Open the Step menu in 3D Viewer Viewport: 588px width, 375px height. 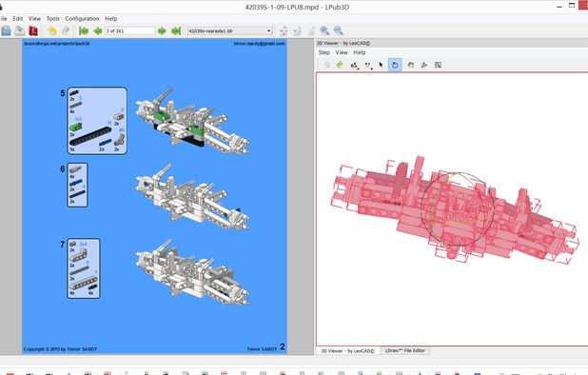pyautogui.click(x=324, y=52)
